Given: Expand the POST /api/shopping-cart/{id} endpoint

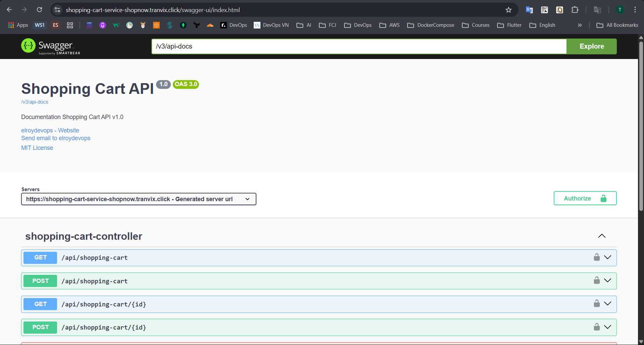Looking at the screenshot, I should pyautogui.click(x=607, y=327).
